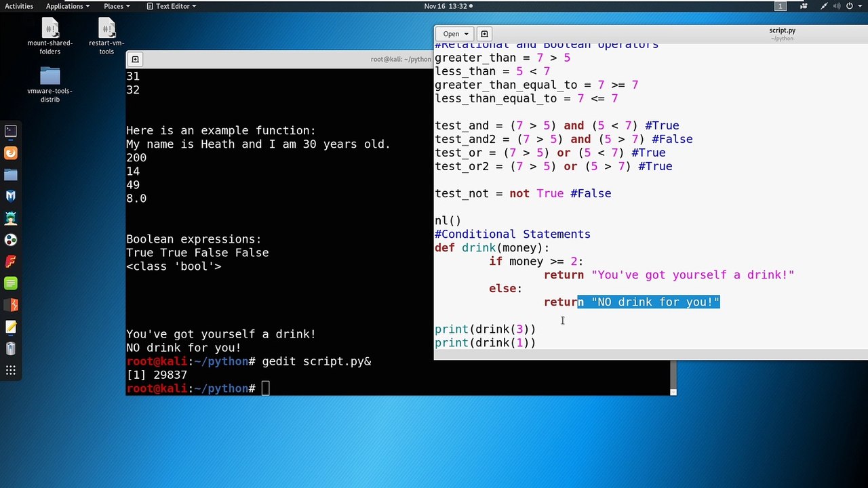Viewport: 868px width, 488px height.
Task: Click the less_than = 5 < 7 line
Action: (492, 72)
